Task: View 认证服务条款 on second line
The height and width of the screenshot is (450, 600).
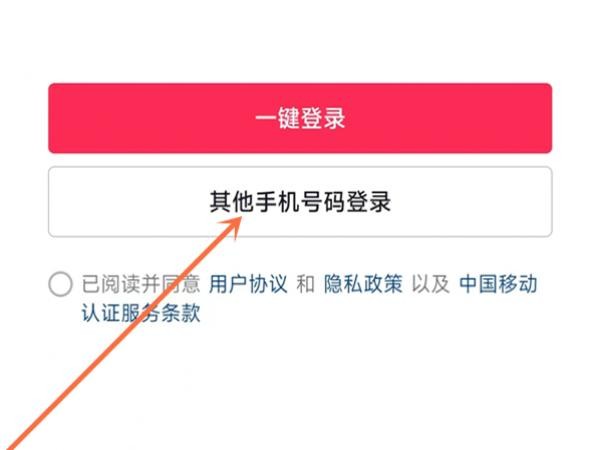Action: click(141, 313)
